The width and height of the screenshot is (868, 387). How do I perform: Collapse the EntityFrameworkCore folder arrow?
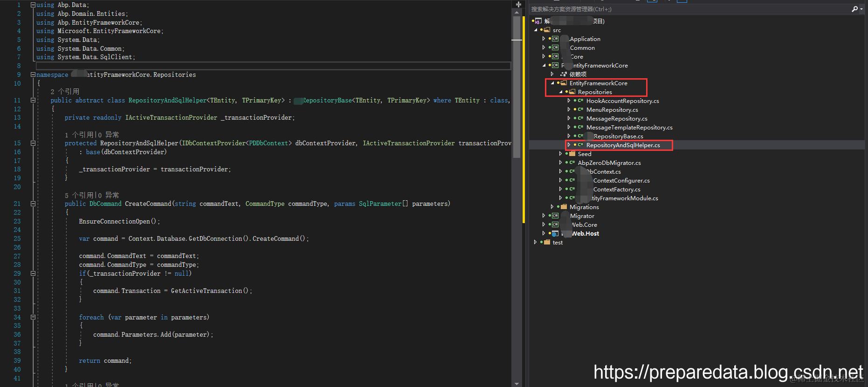pyautogui.click(x=552, y=83)
